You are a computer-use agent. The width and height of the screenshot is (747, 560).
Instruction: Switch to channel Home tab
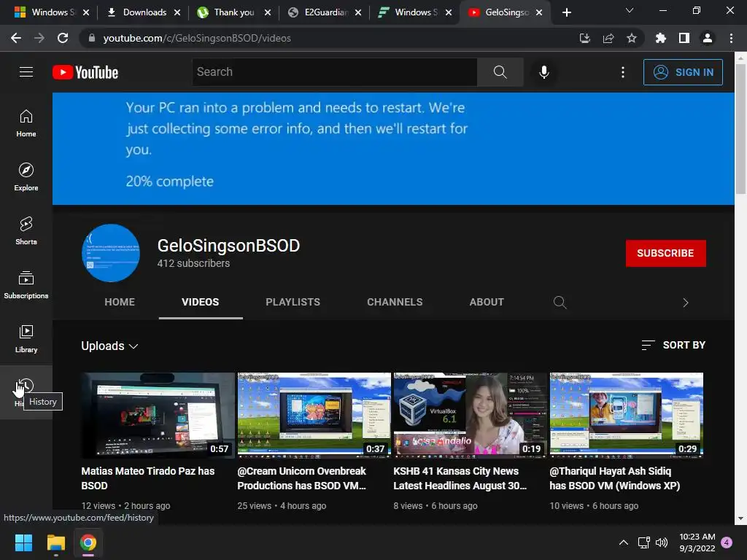point(120,302)
